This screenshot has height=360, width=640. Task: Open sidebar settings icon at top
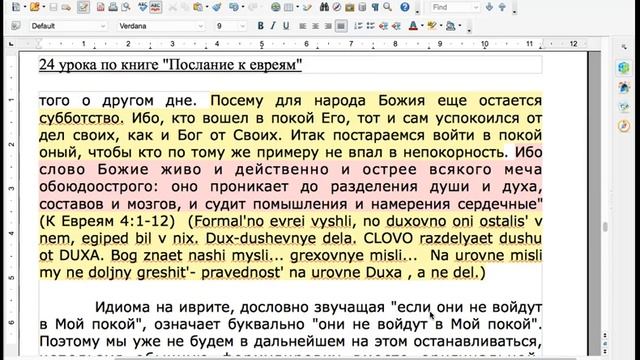(624, 47)
